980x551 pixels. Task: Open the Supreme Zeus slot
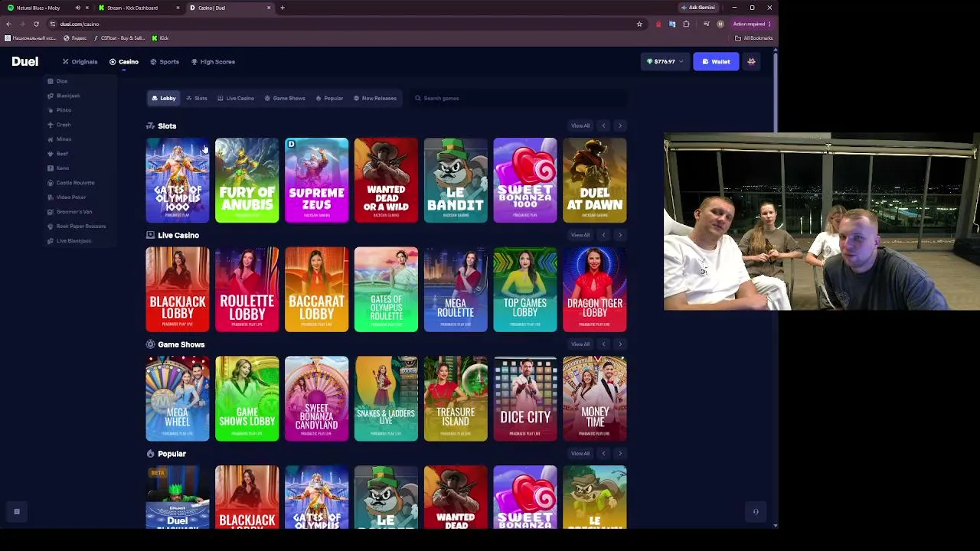(x=317, y=181)
